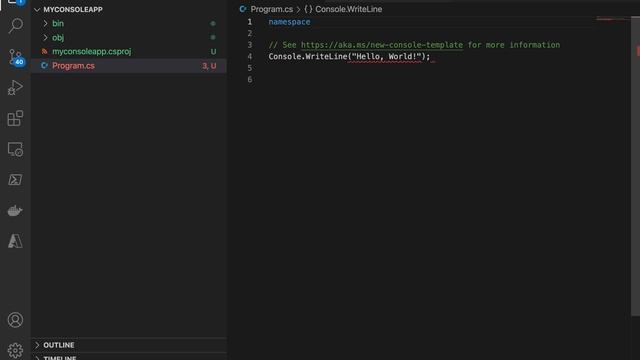Screen dimensions: 640x360
Task: Click Console.WriteLine breadcrumb segment
Action: click(x=349, y=9)
